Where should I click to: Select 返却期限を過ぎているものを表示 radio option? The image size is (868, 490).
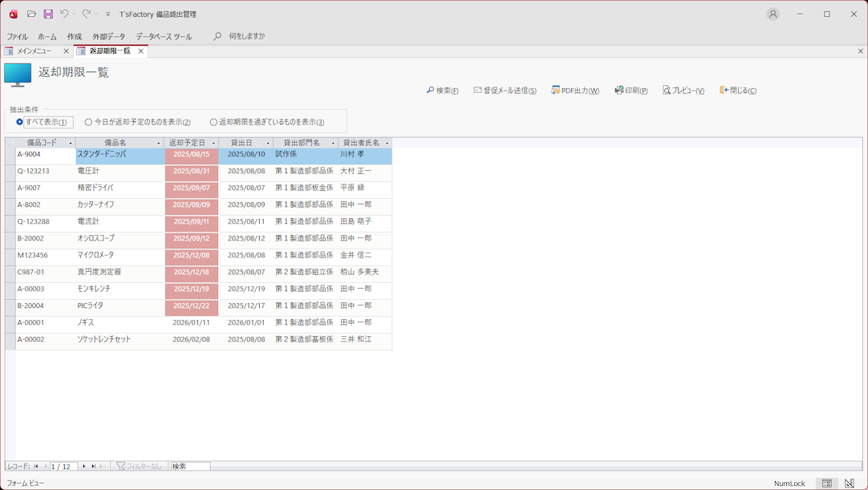pos(213,122)
